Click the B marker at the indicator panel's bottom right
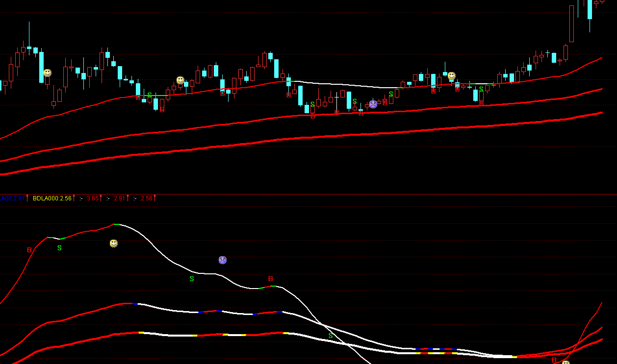617x364 pixels. (554, 360)
